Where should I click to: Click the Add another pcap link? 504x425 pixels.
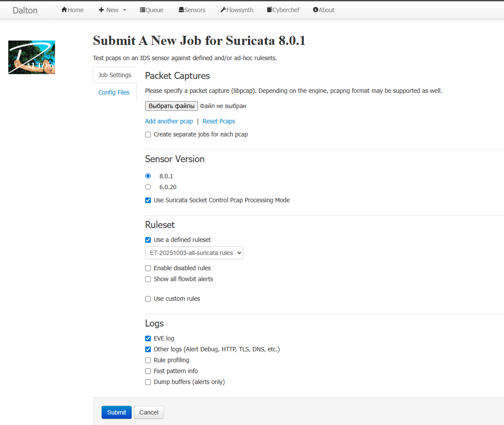pyautogui.click(x=169, y=121)
